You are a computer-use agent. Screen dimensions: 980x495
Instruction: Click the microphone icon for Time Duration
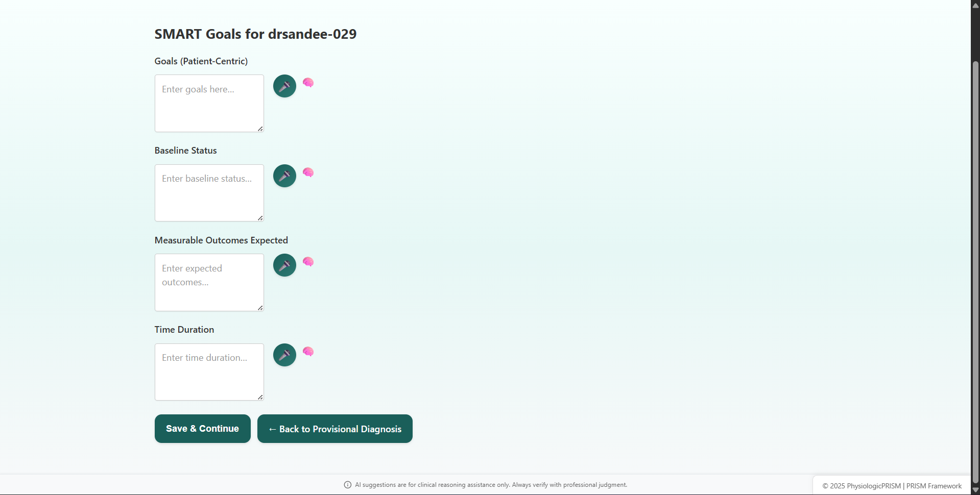point(284,355)
